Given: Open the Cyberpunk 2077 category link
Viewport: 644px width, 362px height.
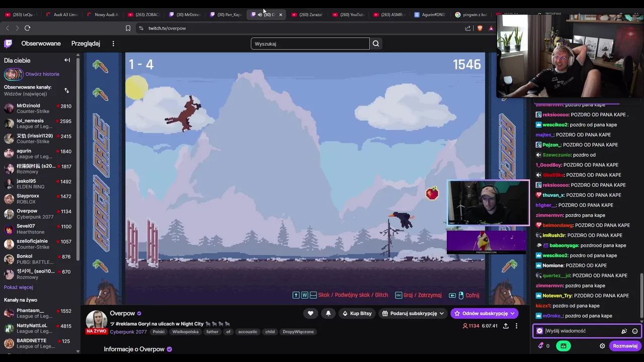Looking at the screenshot, I should 128,332.
